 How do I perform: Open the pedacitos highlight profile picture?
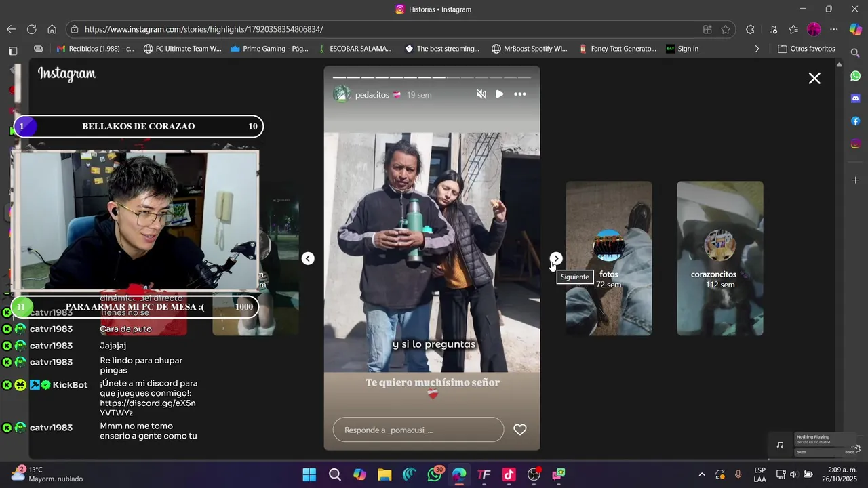[342, 94]
